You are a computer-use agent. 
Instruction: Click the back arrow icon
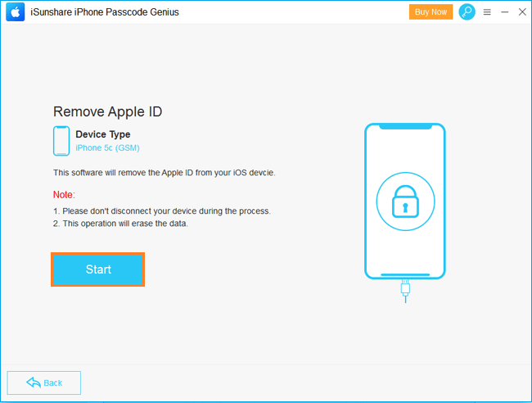point(34,383)
